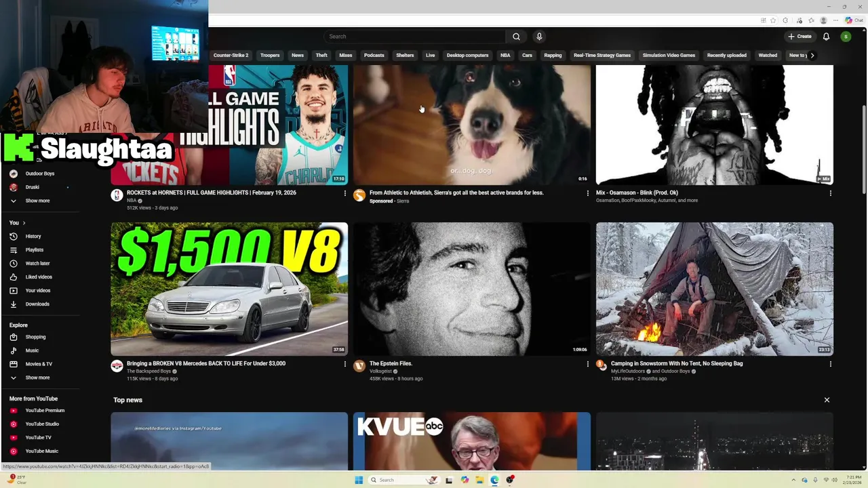The width and height of the screenshot is (868, 488).
Task: Open Your videos in the sidebar
Action: click(x=38, y=291)
